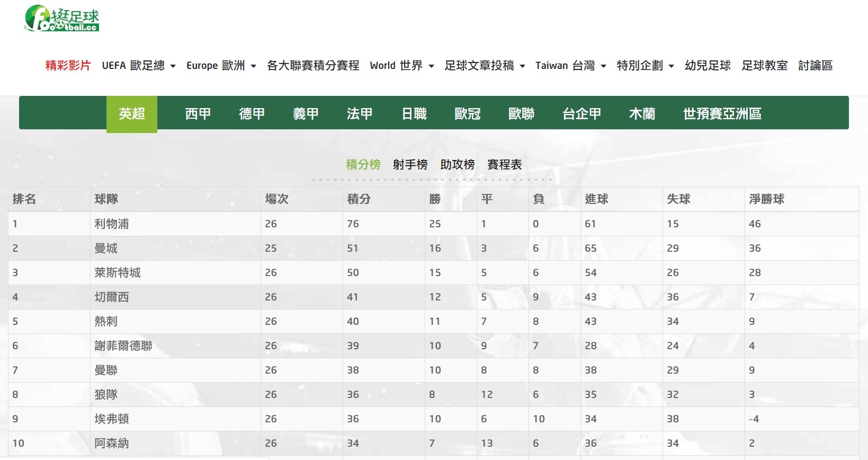Switch to the 歐冠 tab

(468, 114)
